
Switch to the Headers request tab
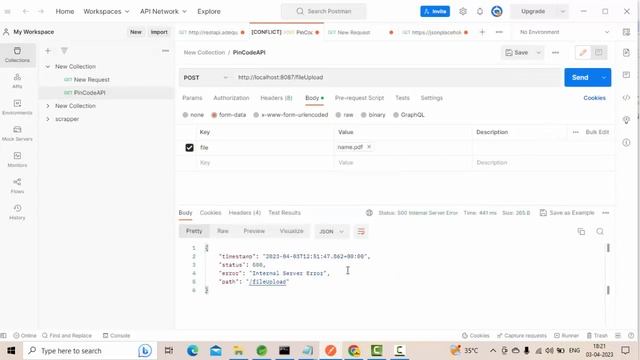[276, 98]
